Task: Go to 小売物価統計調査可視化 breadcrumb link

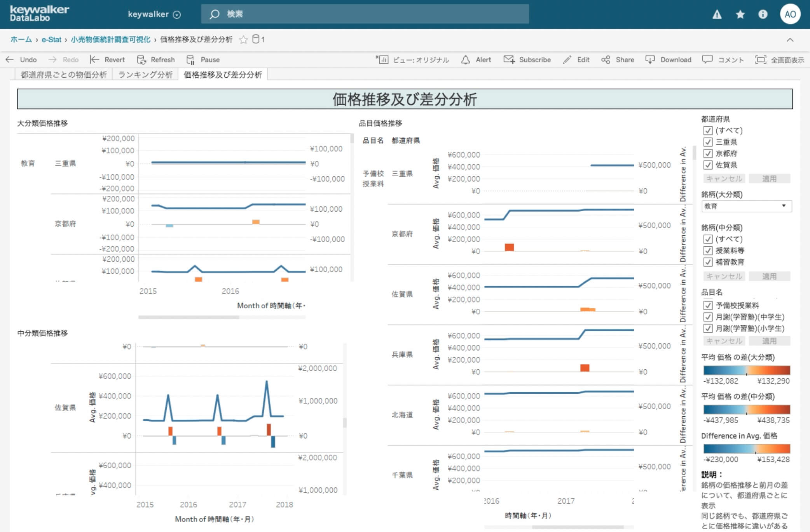Action: 111,39
